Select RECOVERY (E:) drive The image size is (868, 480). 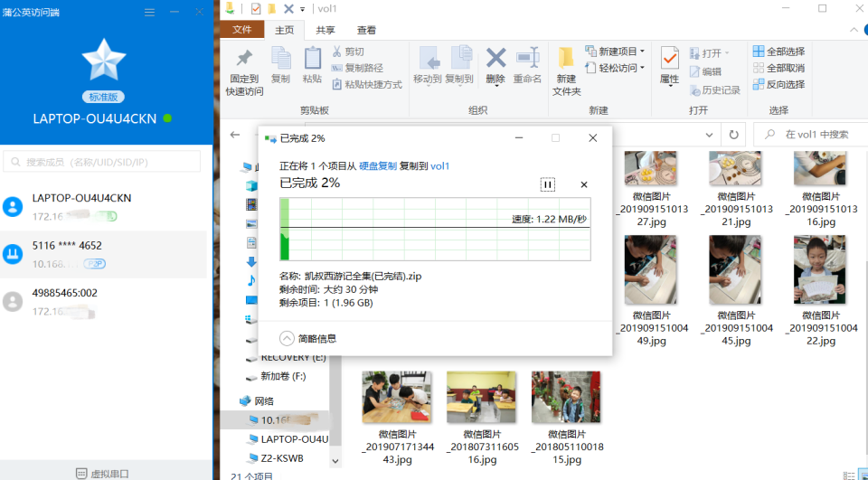coord(287,358)
